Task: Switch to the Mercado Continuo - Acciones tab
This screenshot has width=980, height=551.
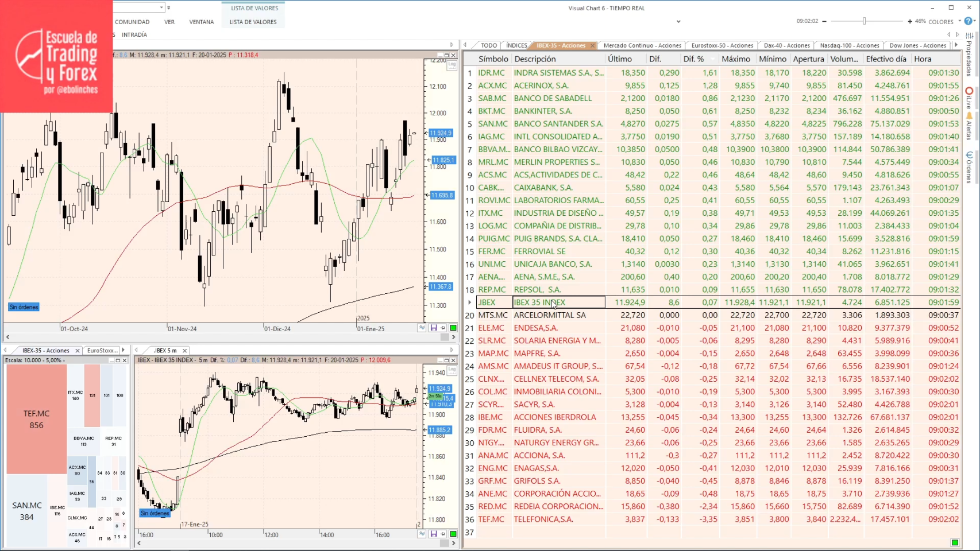Action: tap(642, 45)
